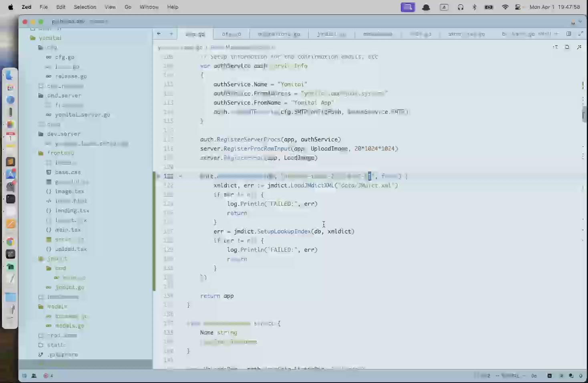Collapse the cmd_server folder

tap(40, 96)
